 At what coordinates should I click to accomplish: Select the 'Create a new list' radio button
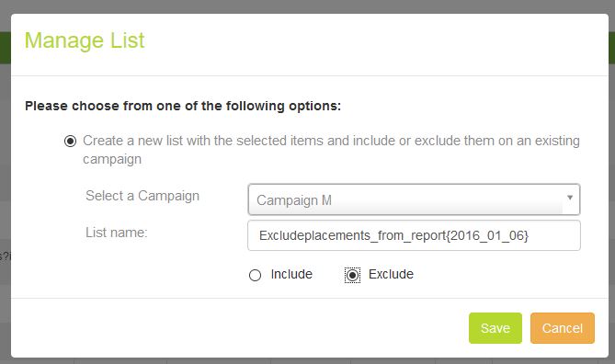[x=70, y=141]
